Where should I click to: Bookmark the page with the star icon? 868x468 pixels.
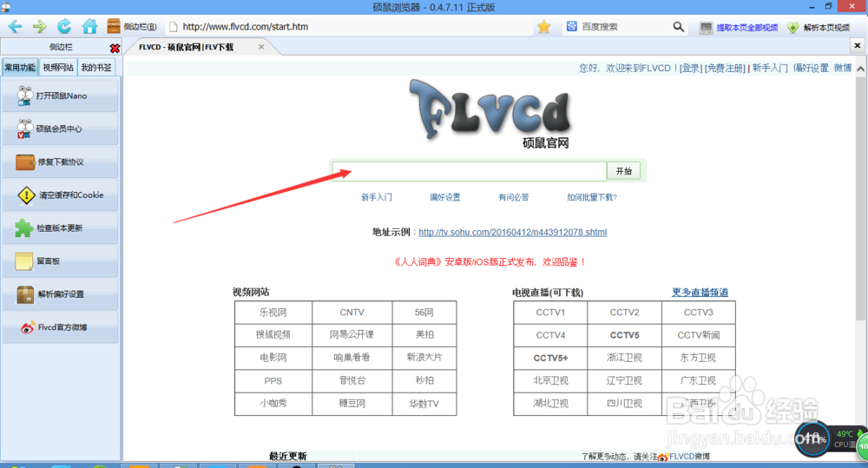tap(544, 27)
